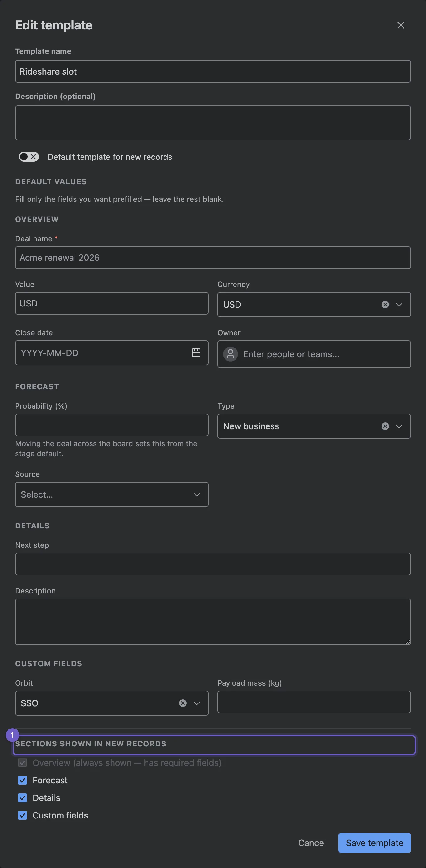426x868 pixels.
Task: Clear the New business Type value
Action: [x=385, y=426]
